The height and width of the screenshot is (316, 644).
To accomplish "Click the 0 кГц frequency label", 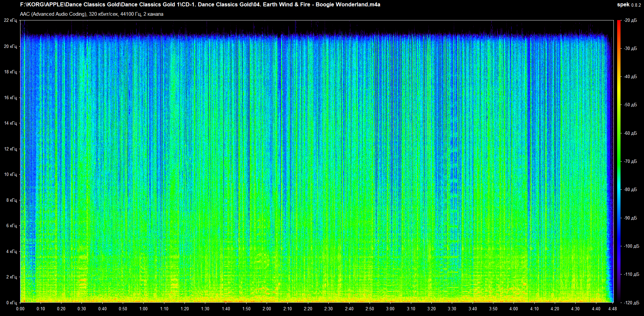I will click(x=11, y=303).
